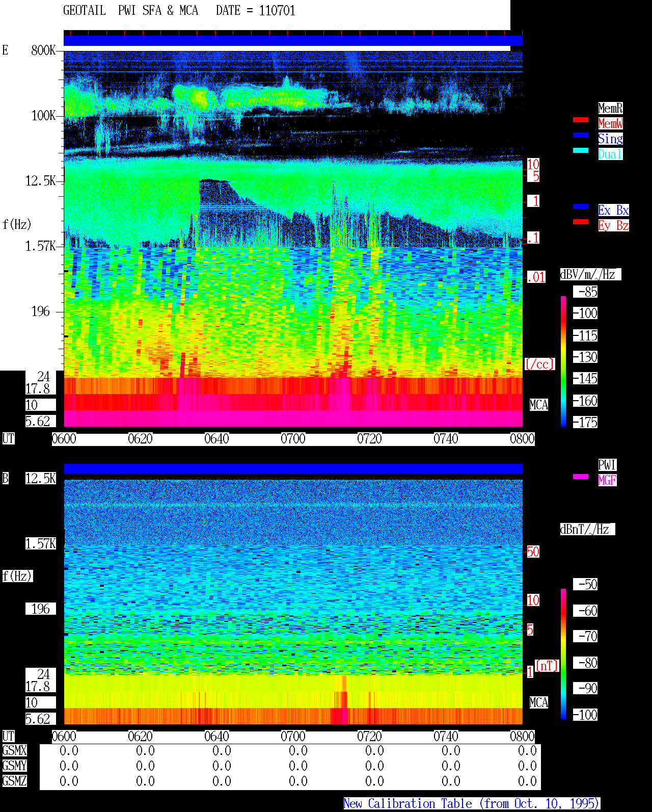Click the 0640 tick on upper time axis
Viewport: 652px width, 812px height.
pos(216,439)
